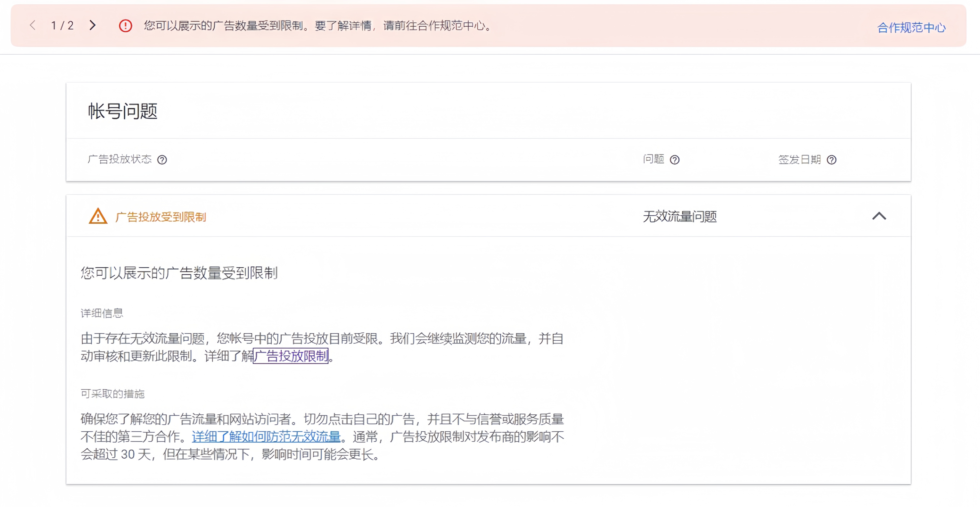
Task: Click orange warning triangle icon
Action: [x=98, y=216]
